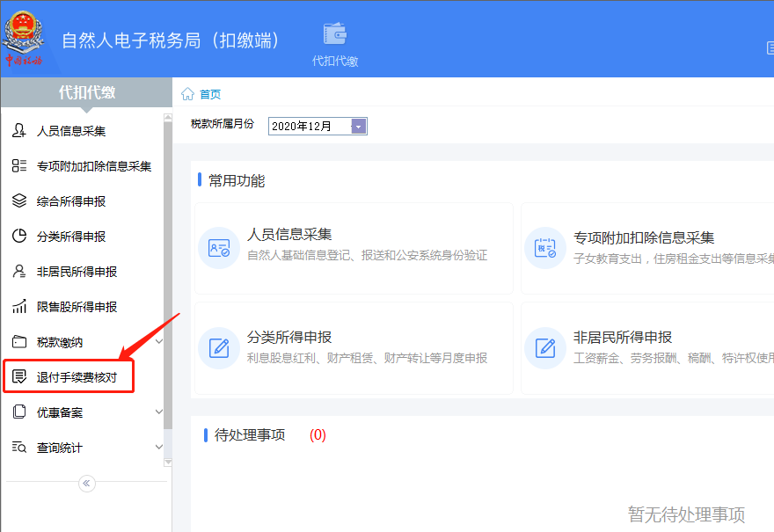This screenshot has width=774, height=532.
Task: Collapse the sidebar with double-chevron button
Action: 87,483
